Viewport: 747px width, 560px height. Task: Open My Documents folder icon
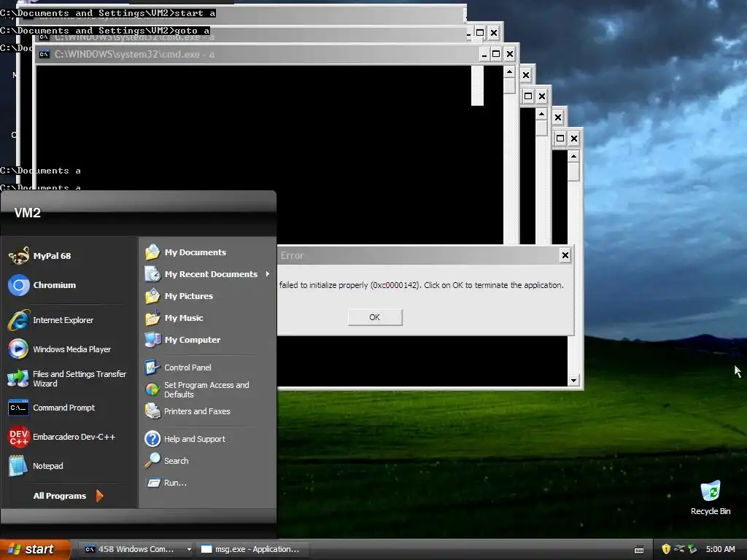tap(153, 252)
